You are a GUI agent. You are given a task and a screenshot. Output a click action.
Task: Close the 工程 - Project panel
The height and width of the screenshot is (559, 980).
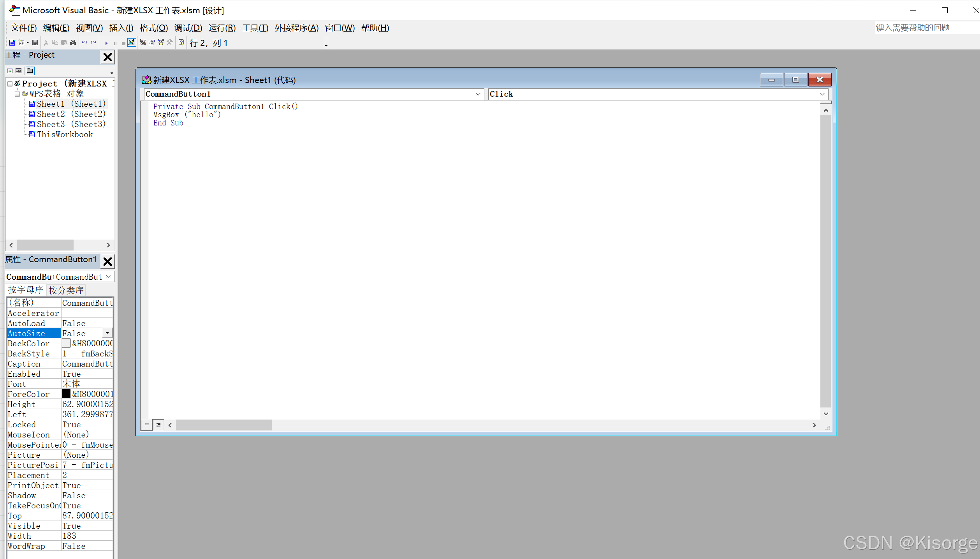point(107,57)
